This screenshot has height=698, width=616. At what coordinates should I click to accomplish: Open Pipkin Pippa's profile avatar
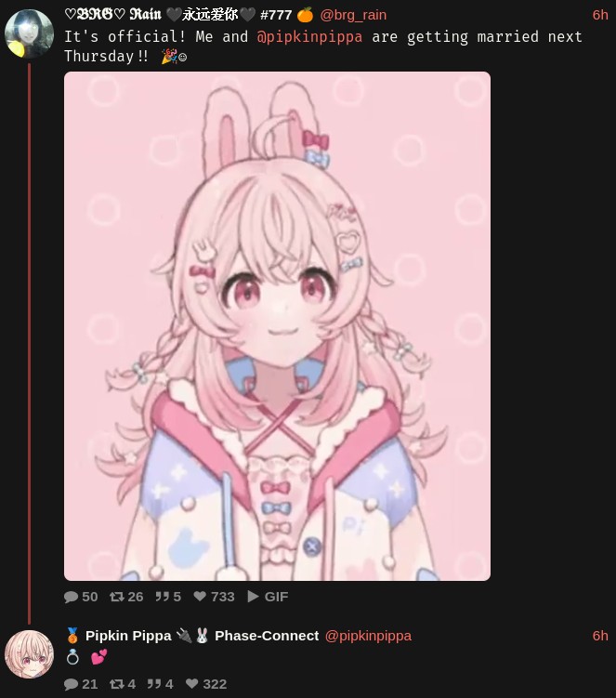click(29, 654)
